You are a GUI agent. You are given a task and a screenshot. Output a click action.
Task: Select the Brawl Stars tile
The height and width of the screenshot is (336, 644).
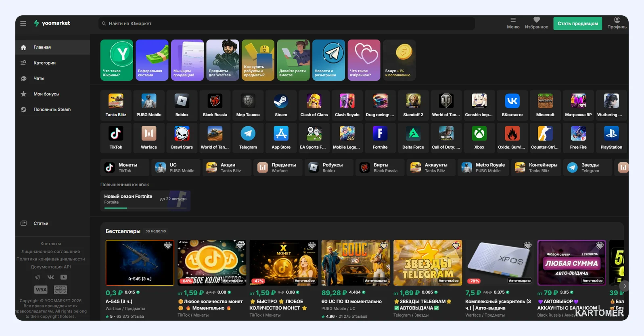(182, 138)
